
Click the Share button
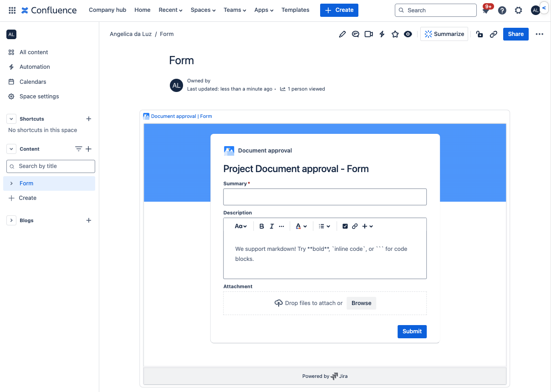tap(516, 34)
